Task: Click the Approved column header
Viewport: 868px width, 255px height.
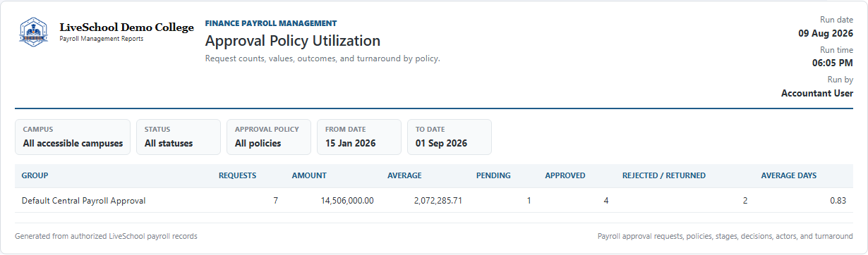Action: coord(565,175)
